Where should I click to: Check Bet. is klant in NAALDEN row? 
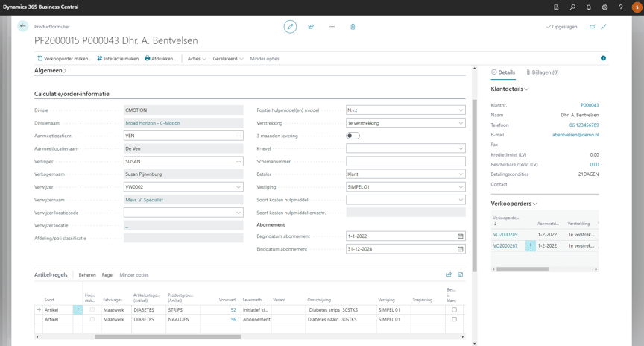[454, 319]
